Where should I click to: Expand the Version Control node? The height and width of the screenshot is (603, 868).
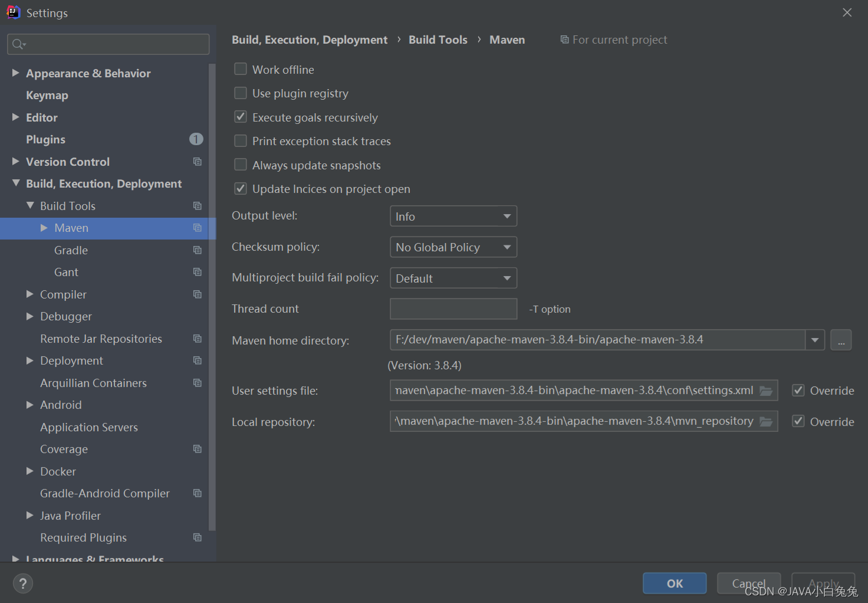click(x=16, y=161)
